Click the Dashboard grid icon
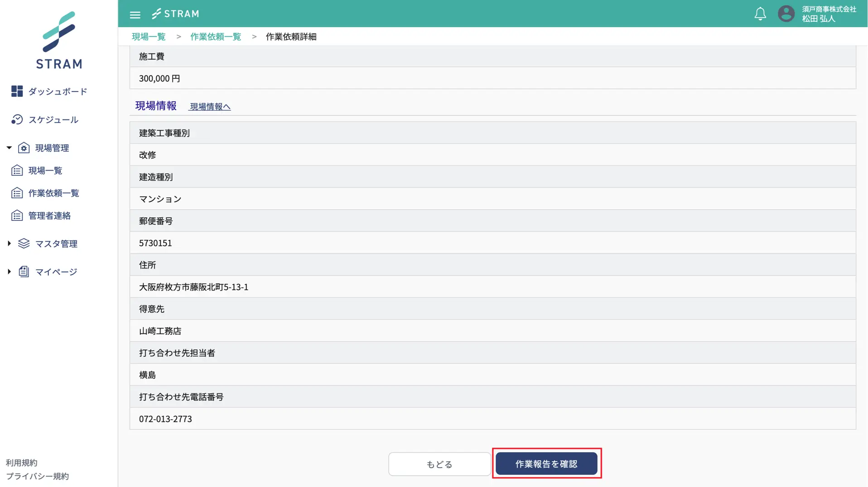 tap(17, 91)
